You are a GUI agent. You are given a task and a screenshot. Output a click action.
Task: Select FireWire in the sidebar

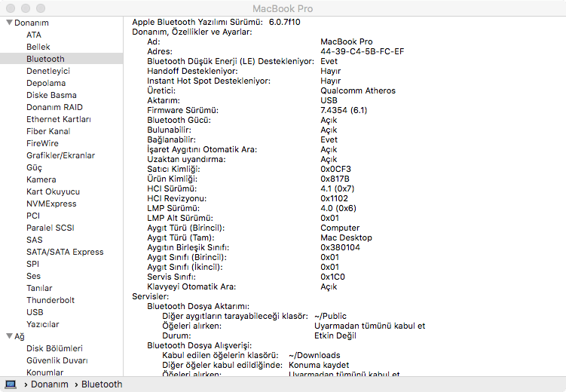click(x=42, y=143)
